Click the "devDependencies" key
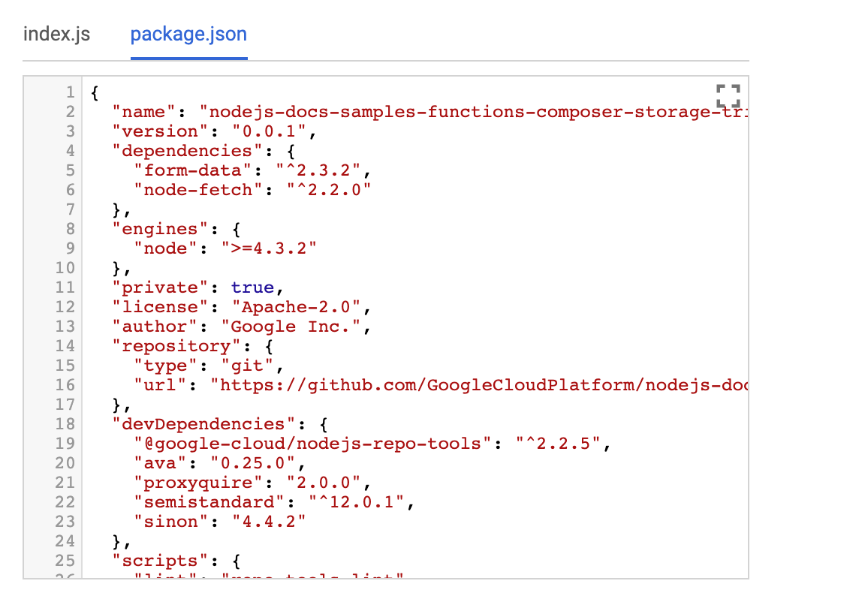Image resolution: width=868 pixels, height=599 pixels. click(x=198, y=424)
